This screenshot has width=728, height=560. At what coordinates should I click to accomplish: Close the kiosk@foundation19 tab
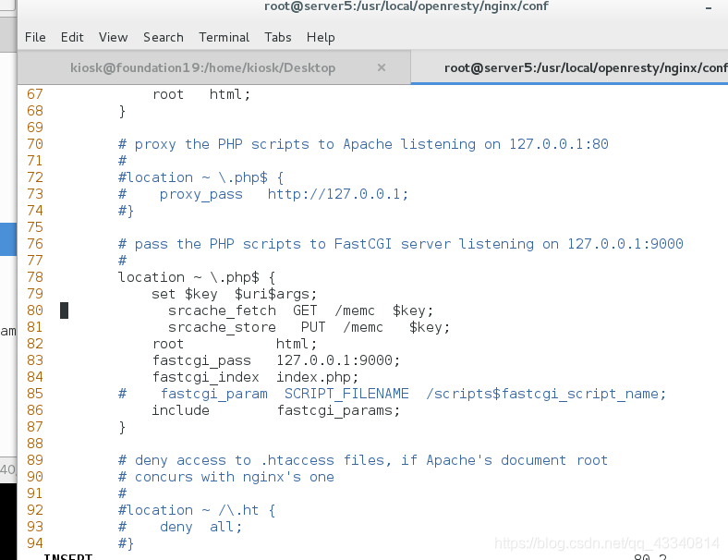(x=382, y=67)
